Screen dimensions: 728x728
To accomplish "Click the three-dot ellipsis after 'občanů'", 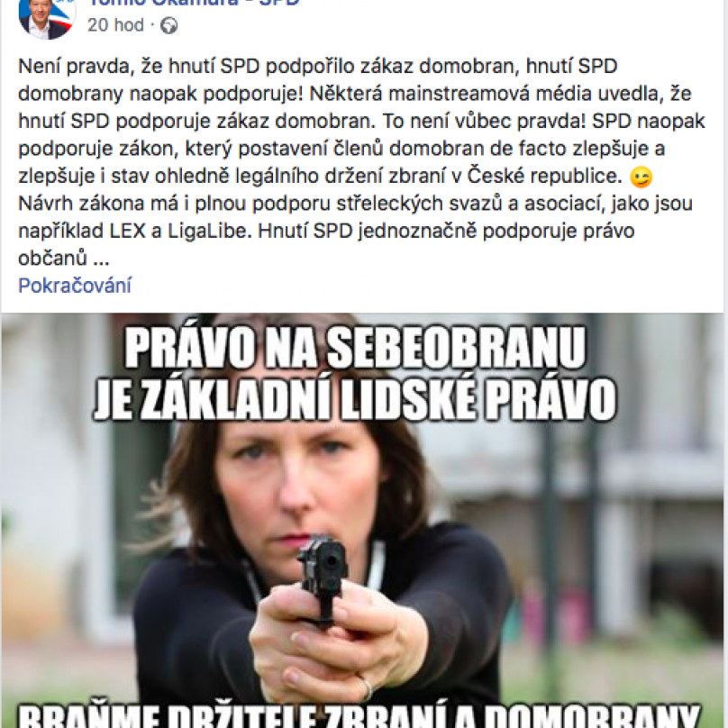I will (x=101, y=259).
